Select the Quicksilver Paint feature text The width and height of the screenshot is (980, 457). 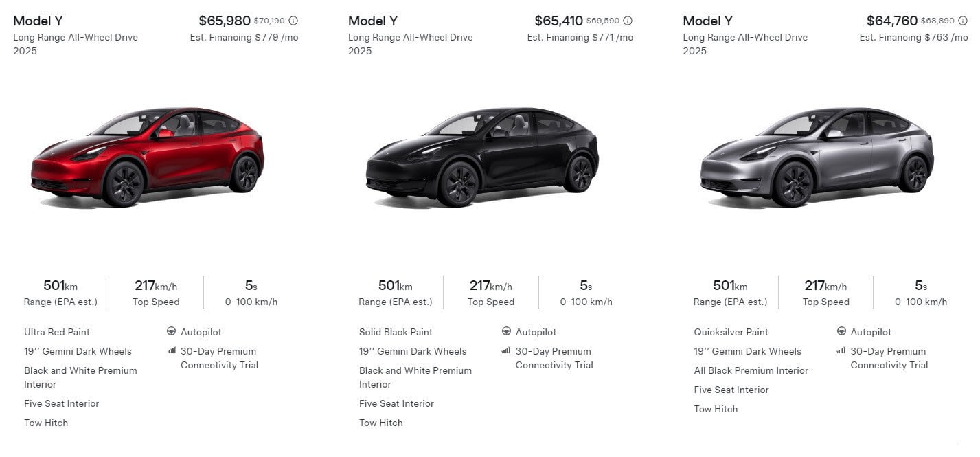tap(731, 332)
